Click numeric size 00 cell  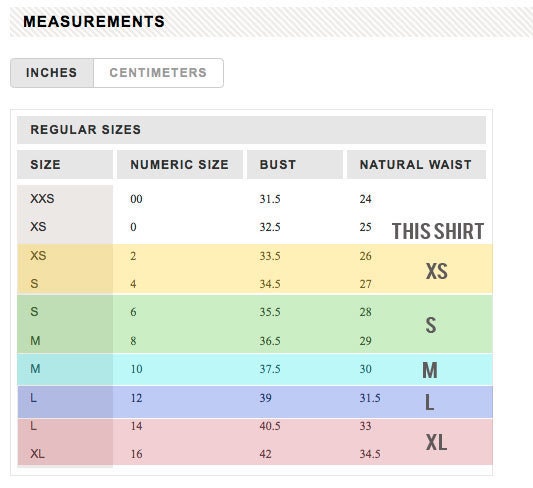136,199
